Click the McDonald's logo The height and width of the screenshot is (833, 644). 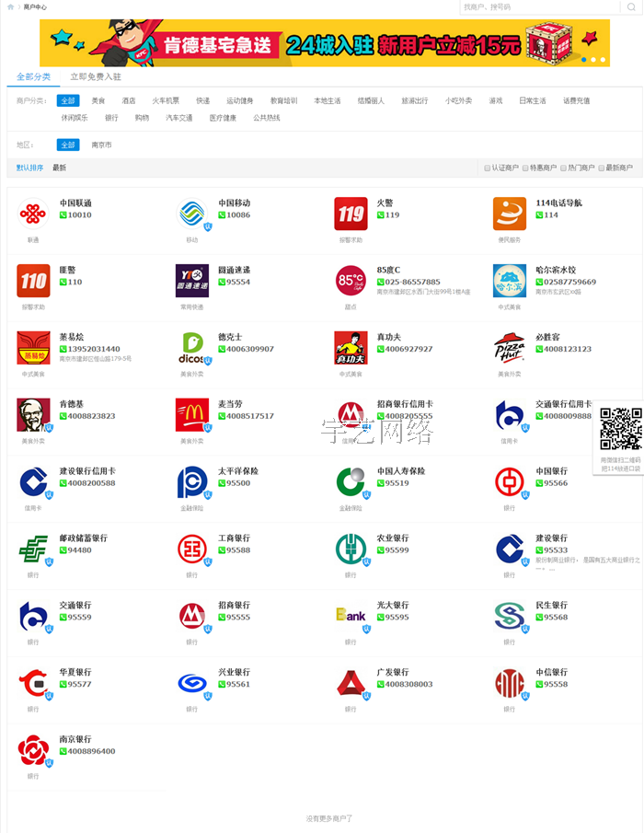(191, 414)
